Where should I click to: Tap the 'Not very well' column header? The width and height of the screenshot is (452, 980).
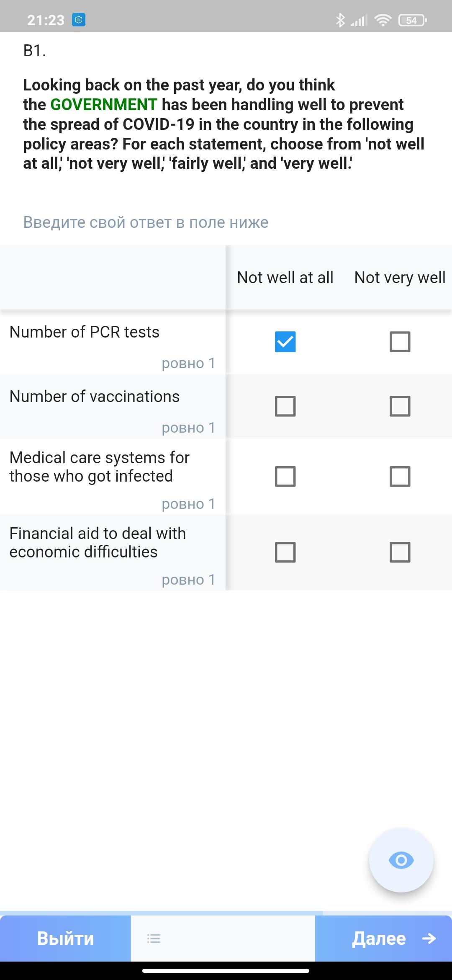(x=400, y=278)
